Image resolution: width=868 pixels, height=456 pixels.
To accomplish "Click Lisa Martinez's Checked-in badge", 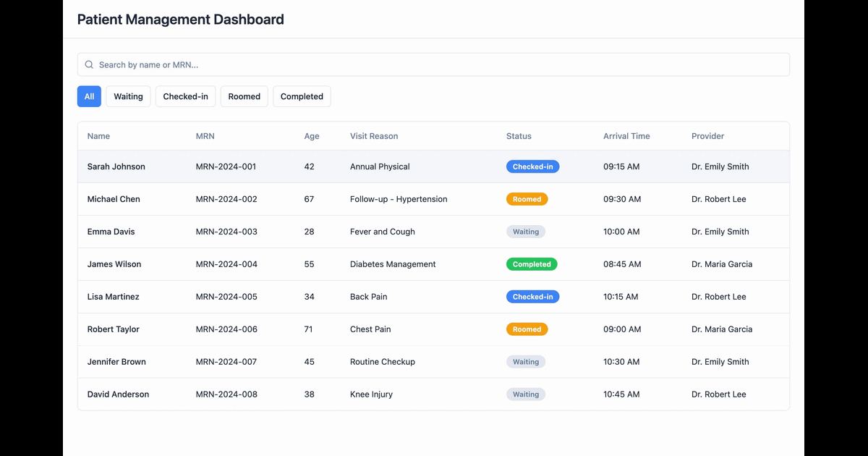I will [x=532, y=297].
